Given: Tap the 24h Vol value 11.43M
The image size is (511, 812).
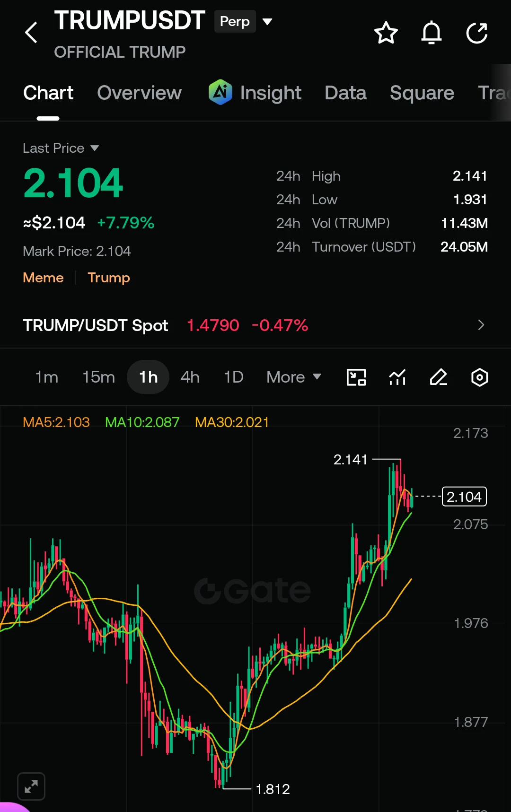Looking at the screenshot, I should click(x=464, y=223).
